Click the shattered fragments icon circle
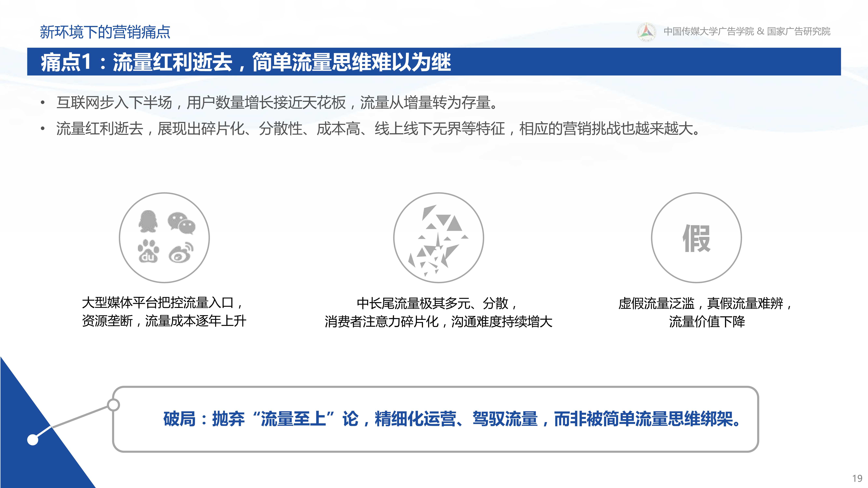The image size is (868, 488). tap(438, 238)
